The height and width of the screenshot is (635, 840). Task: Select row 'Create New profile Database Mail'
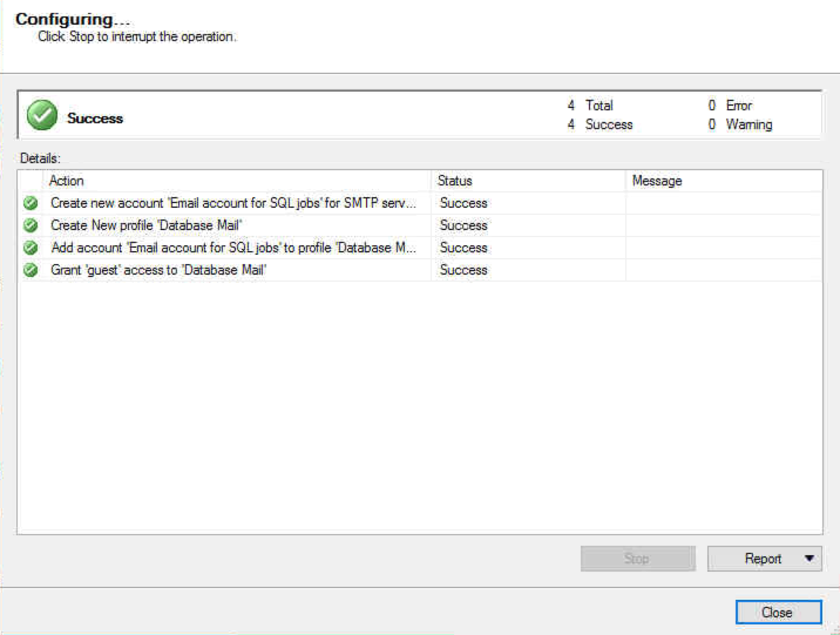point(420,225)
